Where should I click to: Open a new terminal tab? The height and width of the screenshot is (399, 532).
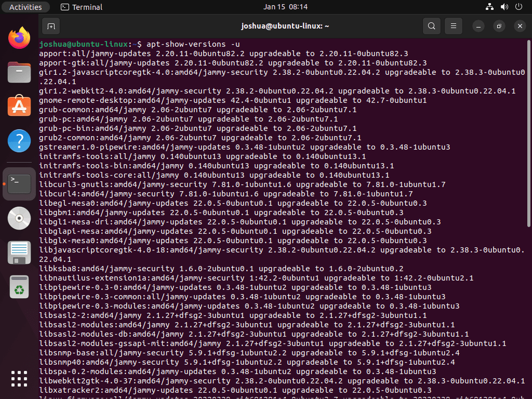50,26
